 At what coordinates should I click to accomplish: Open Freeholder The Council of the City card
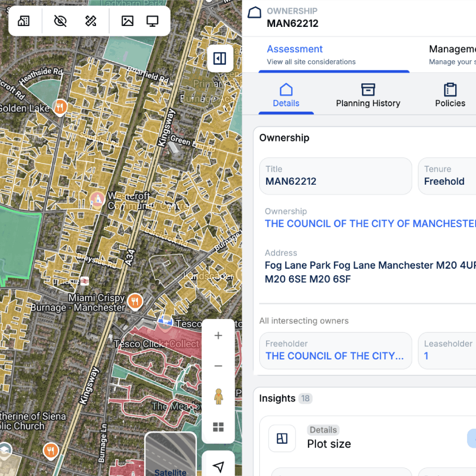(335, 351)
